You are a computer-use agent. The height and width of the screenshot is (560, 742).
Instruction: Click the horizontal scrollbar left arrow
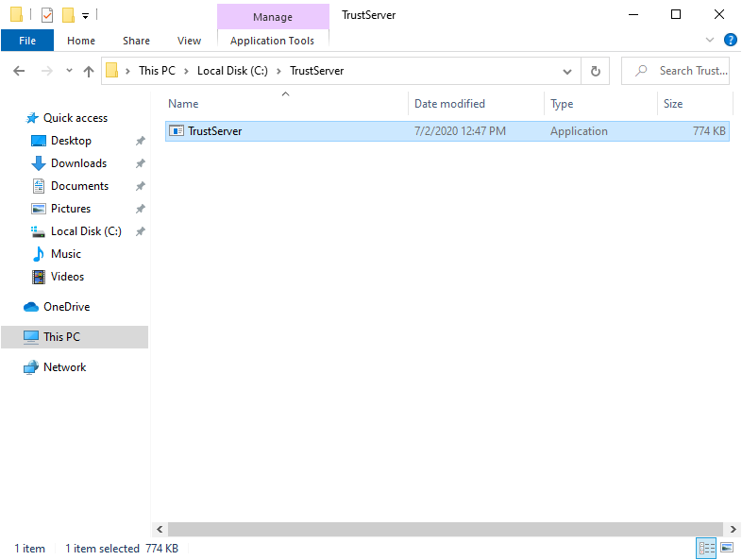(160, 529)
